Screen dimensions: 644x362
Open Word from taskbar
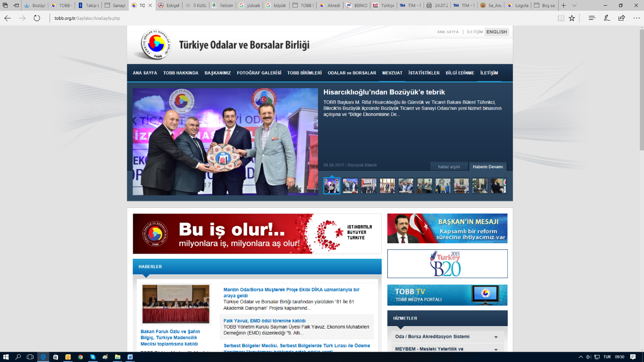pos(130,357)
